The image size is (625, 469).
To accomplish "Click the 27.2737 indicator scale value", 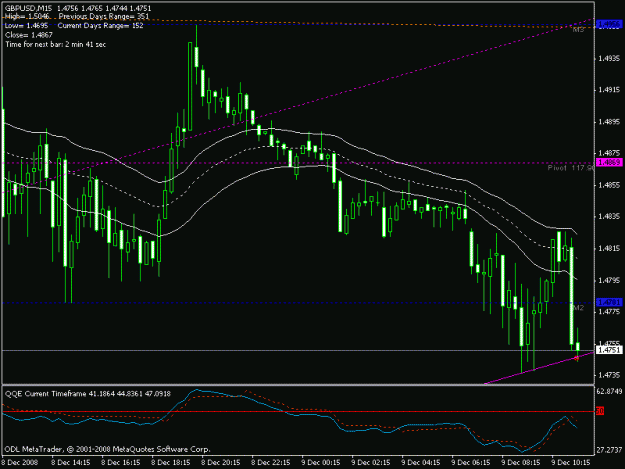I will (x=609, y=450).
